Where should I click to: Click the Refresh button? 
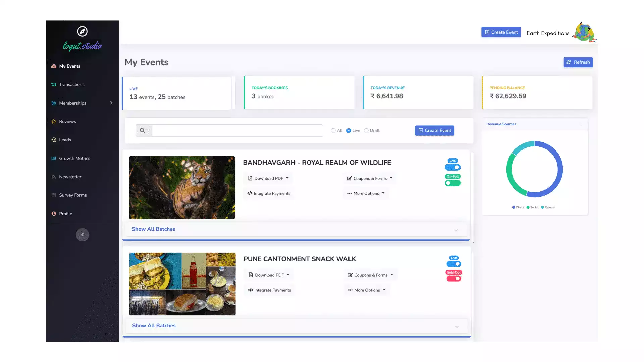click(x=578, y=62)
